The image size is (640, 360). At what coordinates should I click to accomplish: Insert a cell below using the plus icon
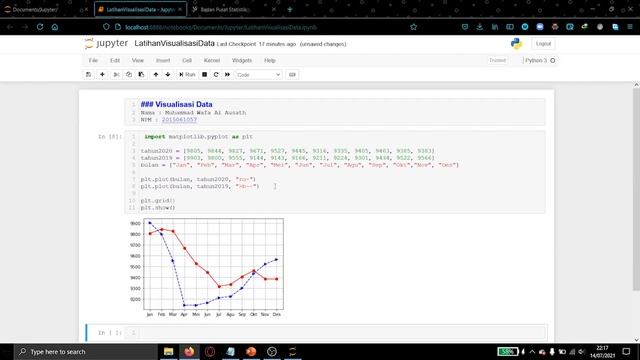[x=102, y=75]
